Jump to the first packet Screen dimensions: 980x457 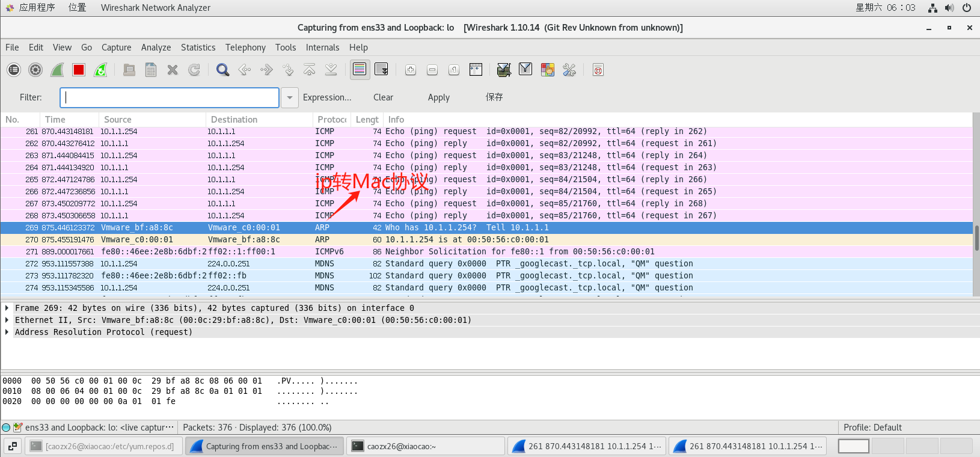point(310,70)
